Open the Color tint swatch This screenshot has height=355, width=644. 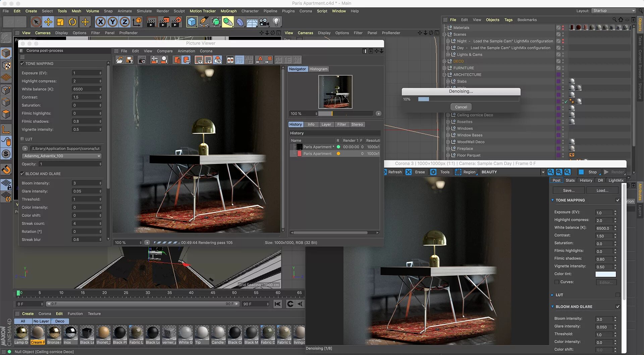[x=605, y=274]
